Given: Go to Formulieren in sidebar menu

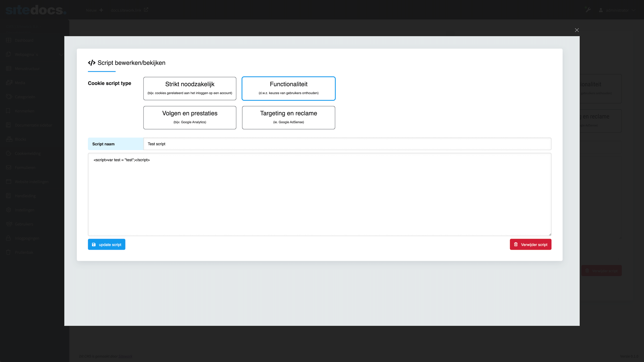Looking at the screenshot, I should coord(25,167).
